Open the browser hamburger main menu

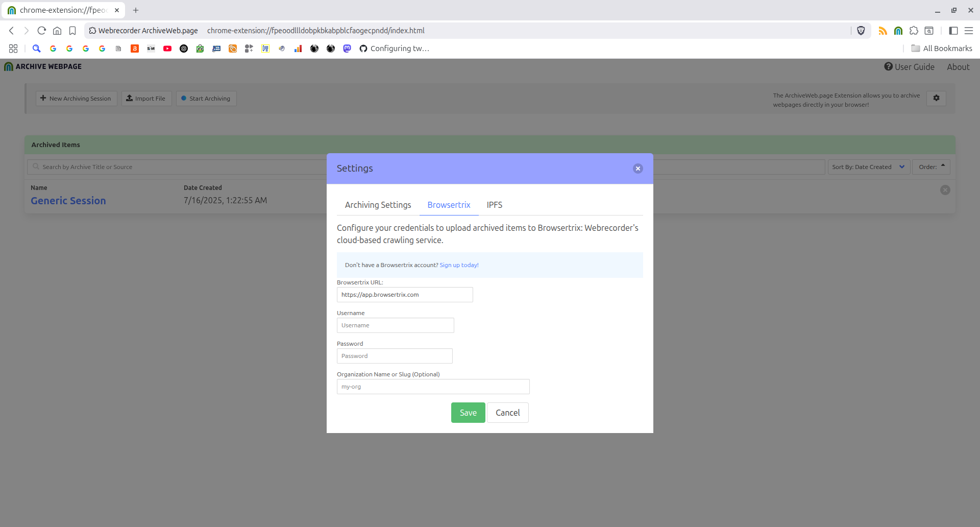(x=969, y=31)
